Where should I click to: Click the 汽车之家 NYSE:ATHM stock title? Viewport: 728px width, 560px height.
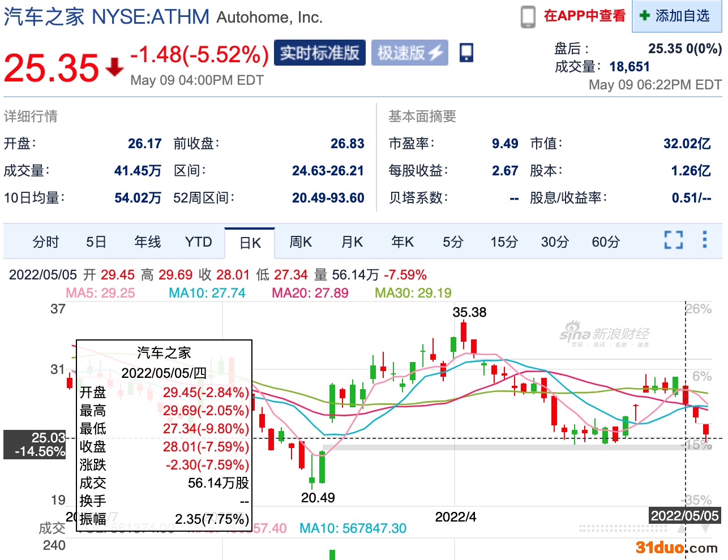[x=106, y=17]
